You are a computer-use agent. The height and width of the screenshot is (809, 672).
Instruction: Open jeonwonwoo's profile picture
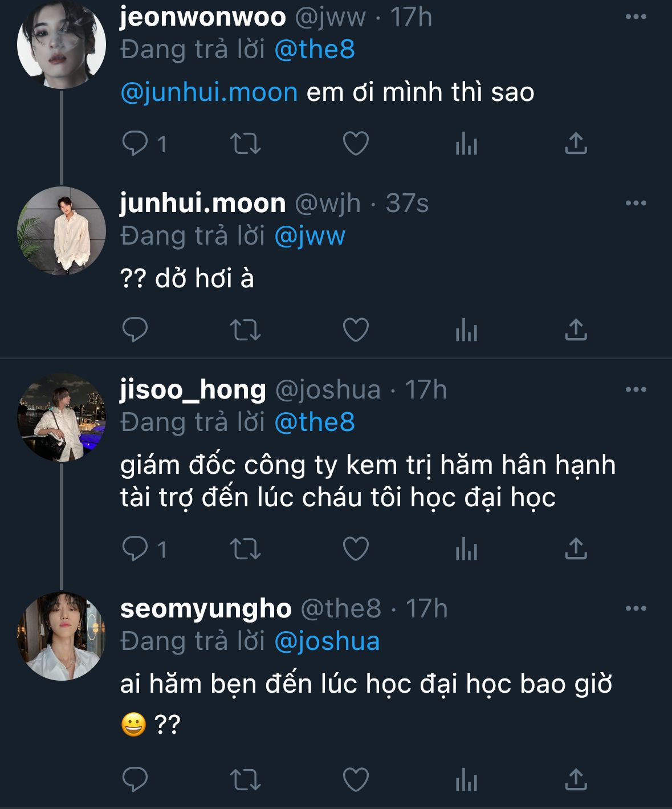[x=62, y=44]
